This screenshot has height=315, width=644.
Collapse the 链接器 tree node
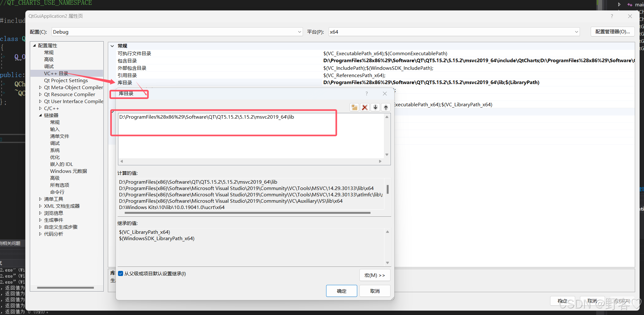tap(40, 115)
